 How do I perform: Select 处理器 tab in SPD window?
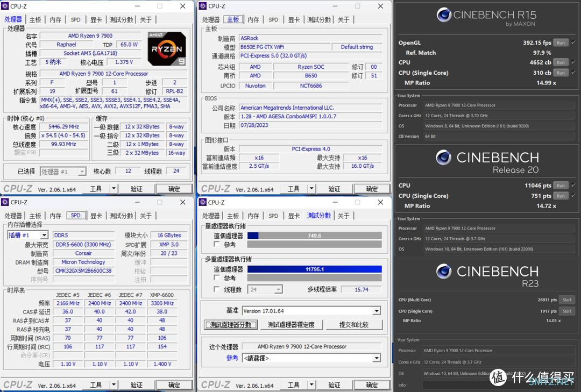point(13,216)
